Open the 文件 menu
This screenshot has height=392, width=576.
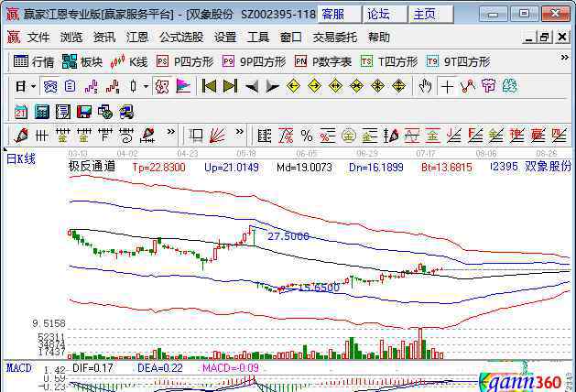38,38
